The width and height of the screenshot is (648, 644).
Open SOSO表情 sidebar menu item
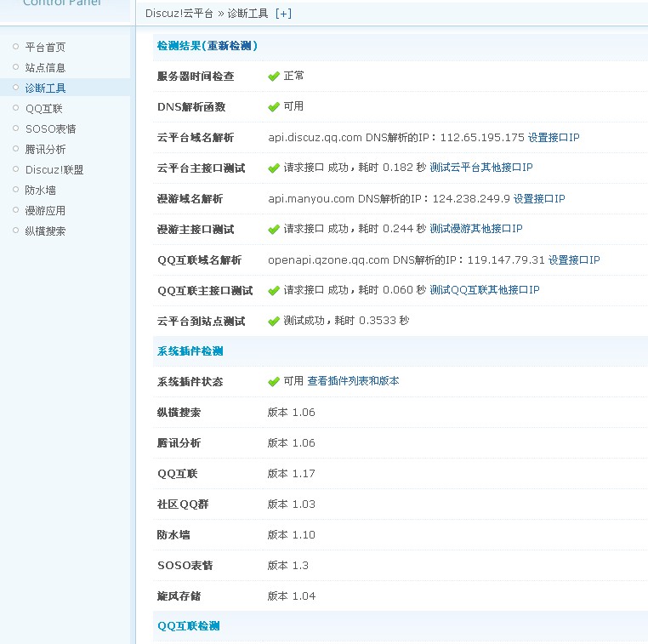[50, 129]
